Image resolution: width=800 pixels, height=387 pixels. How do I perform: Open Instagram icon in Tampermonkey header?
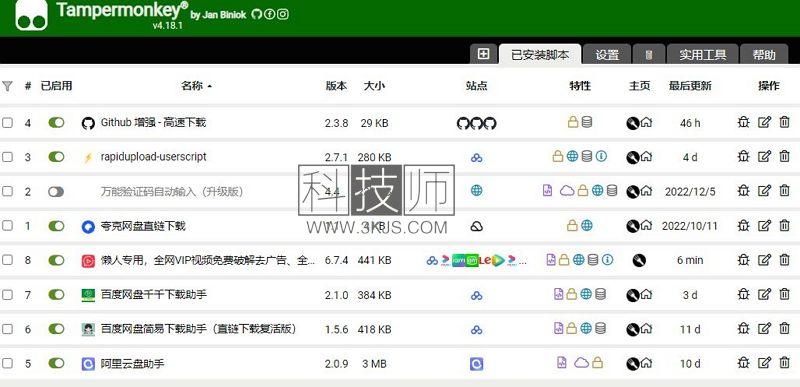click(283, 14)
